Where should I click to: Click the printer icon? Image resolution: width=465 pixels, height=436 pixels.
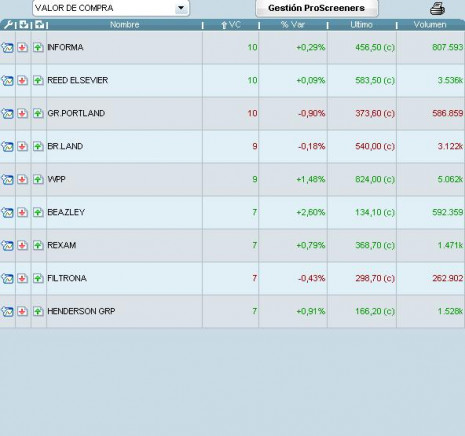coord(437,9)
